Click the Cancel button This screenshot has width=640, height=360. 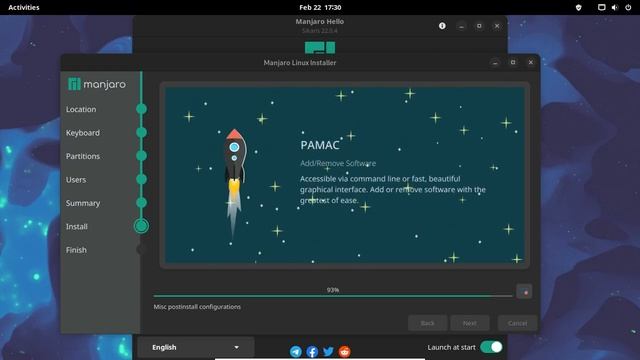point(517,323)
